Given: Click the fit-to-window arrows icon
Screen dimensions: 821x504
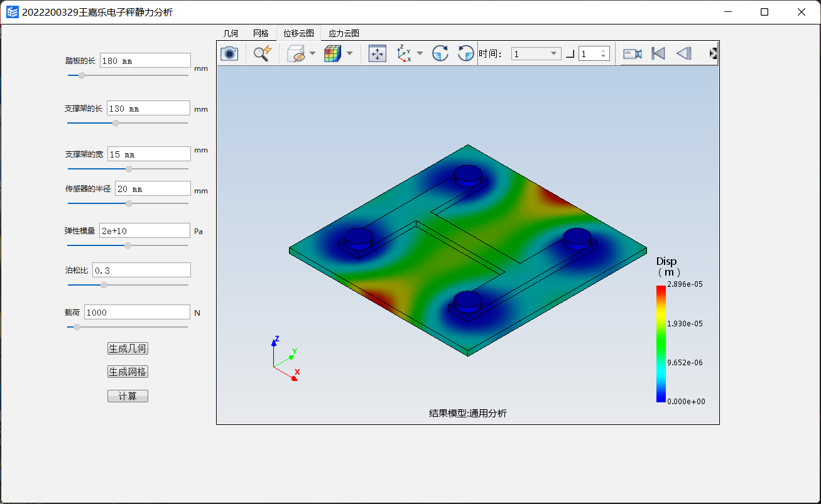Looking at the screenshot, I should click(x=378, y=54).
